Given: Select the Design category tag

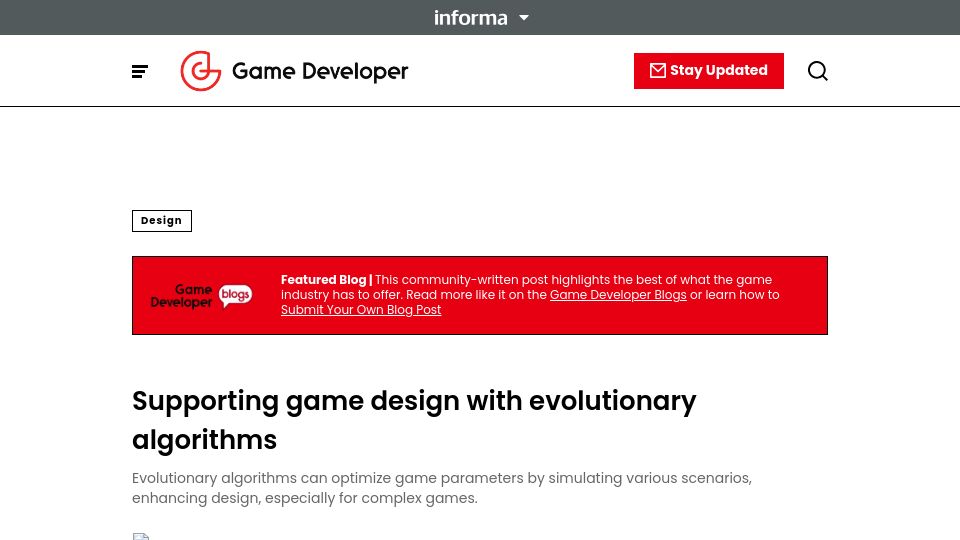Looking at the screenshot, I should (162, 220).
